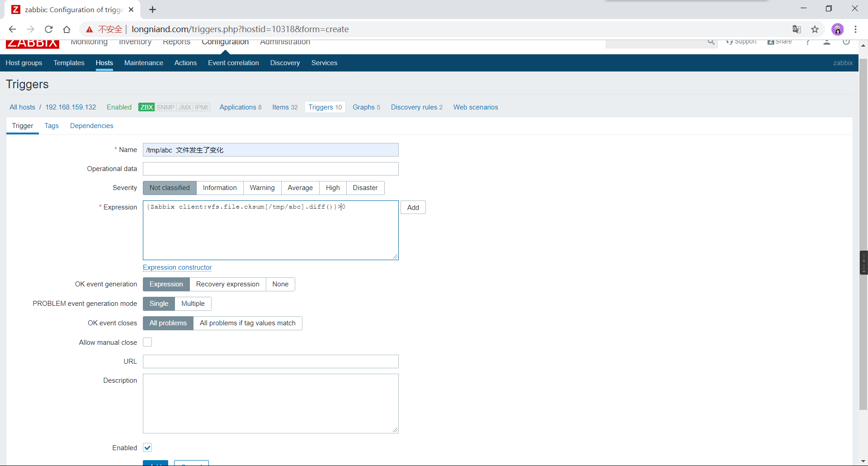This screenshot has height=466, width=868.
Task: Switch to the Tags tab
Action: click(x=52, y=126)
